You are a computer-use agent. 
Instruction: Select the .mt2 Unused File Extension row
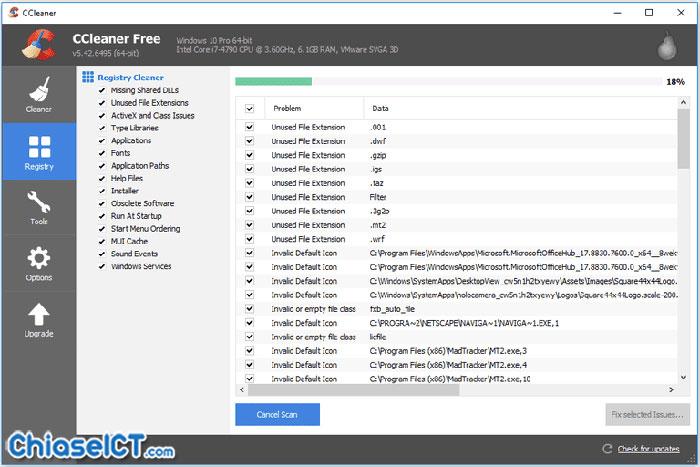pos(456,225)
